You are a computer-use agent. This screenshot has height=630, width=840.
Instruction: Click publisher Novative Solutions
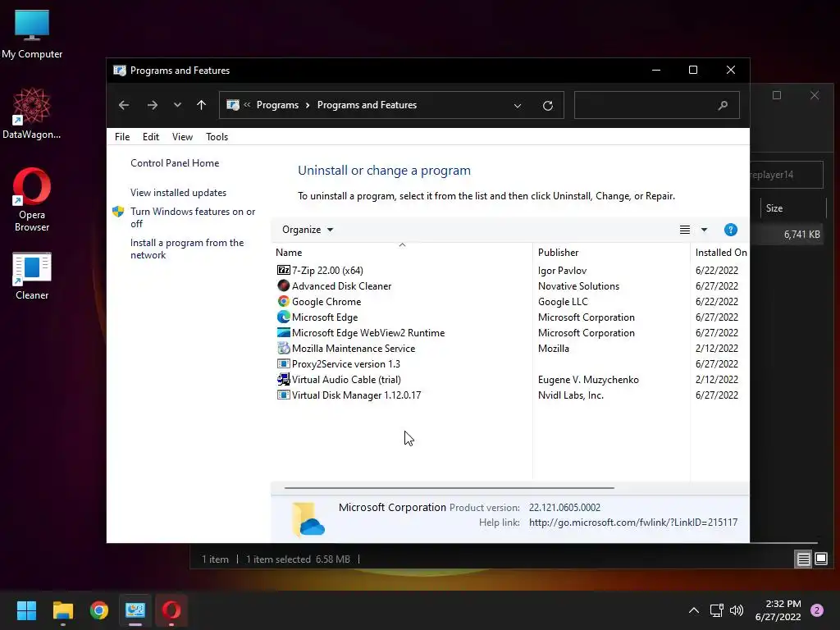578,286
